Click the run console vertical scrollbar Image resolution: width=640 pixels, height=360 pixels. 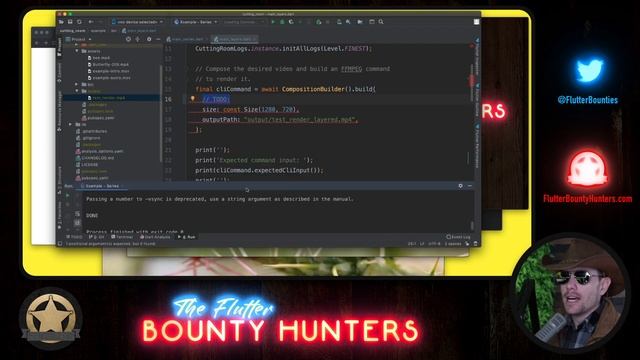pos(472,225)
